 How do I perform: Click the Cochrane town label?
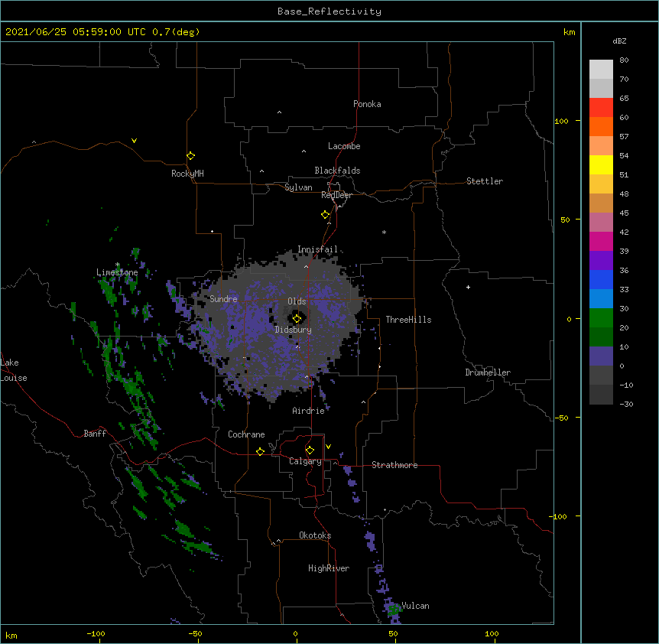[x=246, y=434]
